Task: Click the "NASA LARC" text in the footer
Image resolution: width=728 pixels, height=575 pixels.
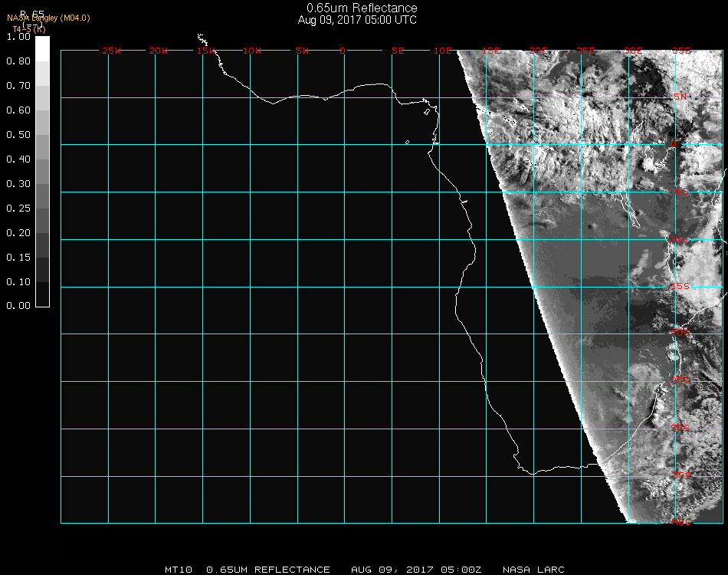Action: [533, 570]
